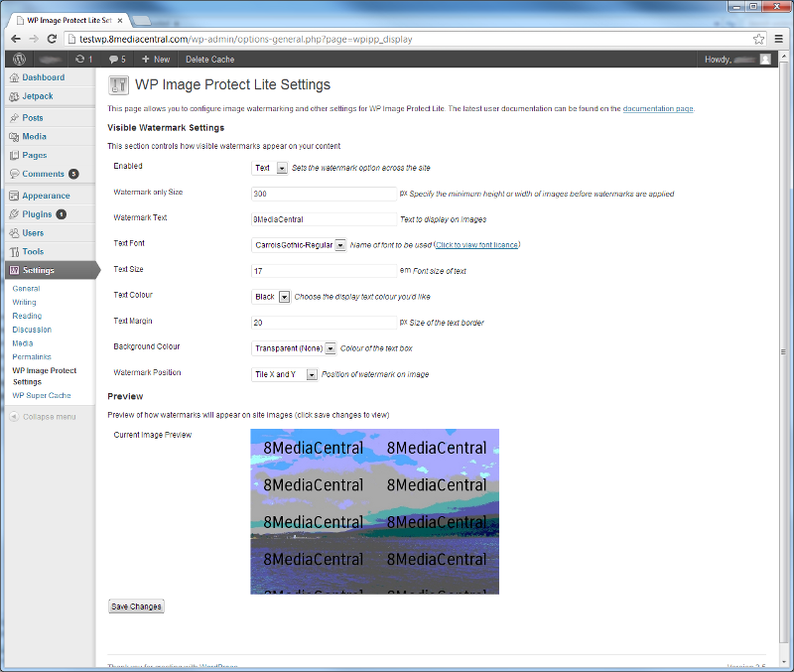This screenshot has width=794, height=672.
Task: Open the Enabled dropdown set to Text
Action: click(x=269, y=168)
